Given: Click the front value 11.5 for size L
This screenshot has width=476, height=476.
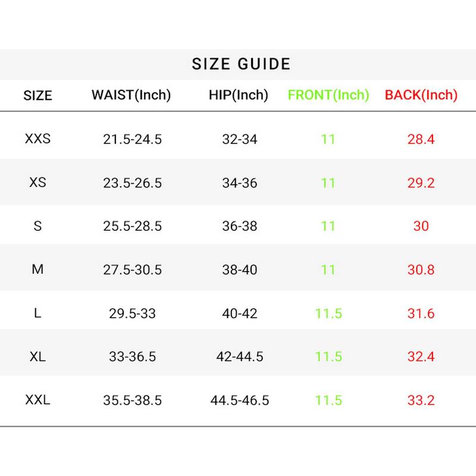Looking at the screenshot, I should [x=328, y=313].
